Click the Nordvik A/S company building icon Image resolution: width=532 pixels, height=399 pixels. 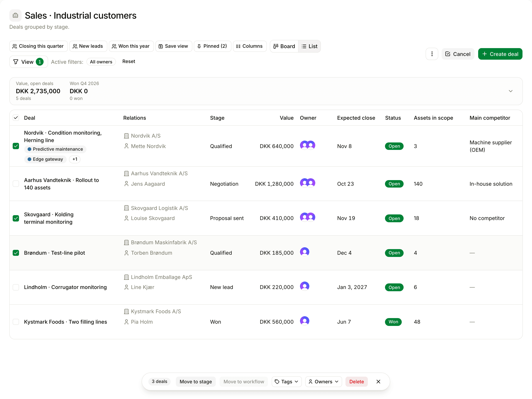(126, 136)
